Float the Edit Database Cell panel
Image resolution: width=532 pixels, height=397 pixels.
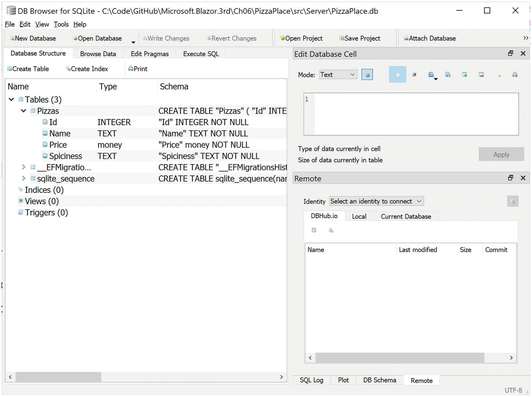point(510,54)
